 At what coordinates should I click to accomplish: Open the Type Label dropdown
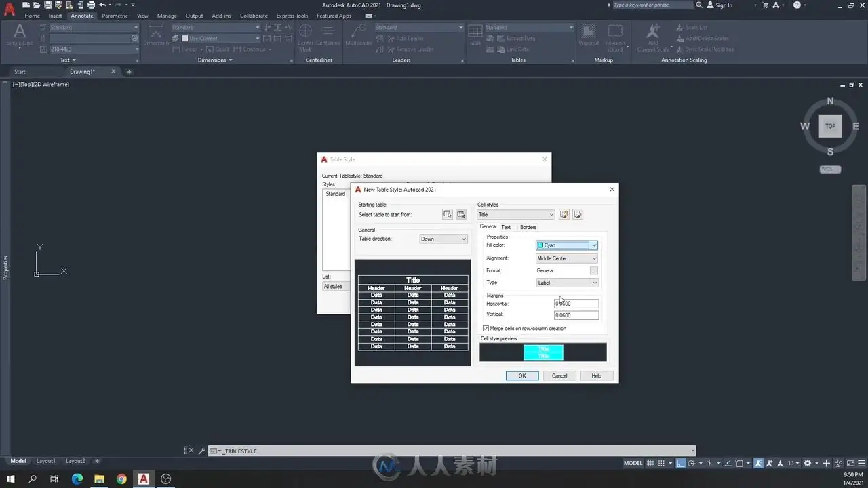567,283
